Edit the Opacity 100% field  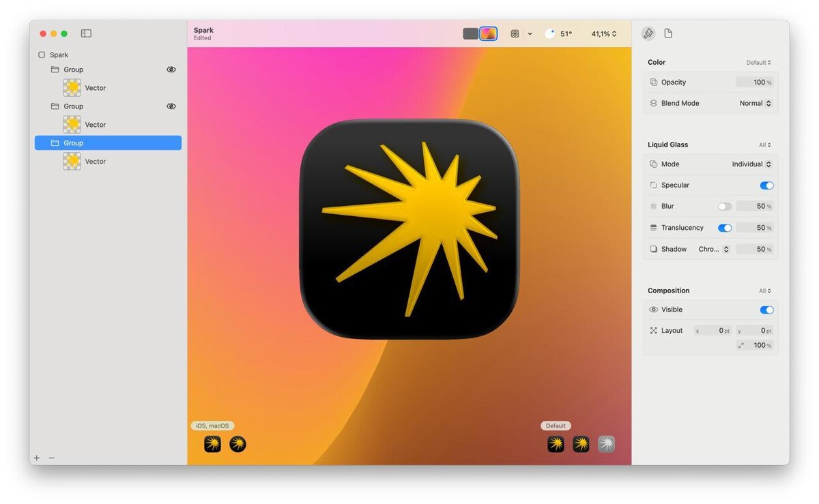[x=754, y=82]
